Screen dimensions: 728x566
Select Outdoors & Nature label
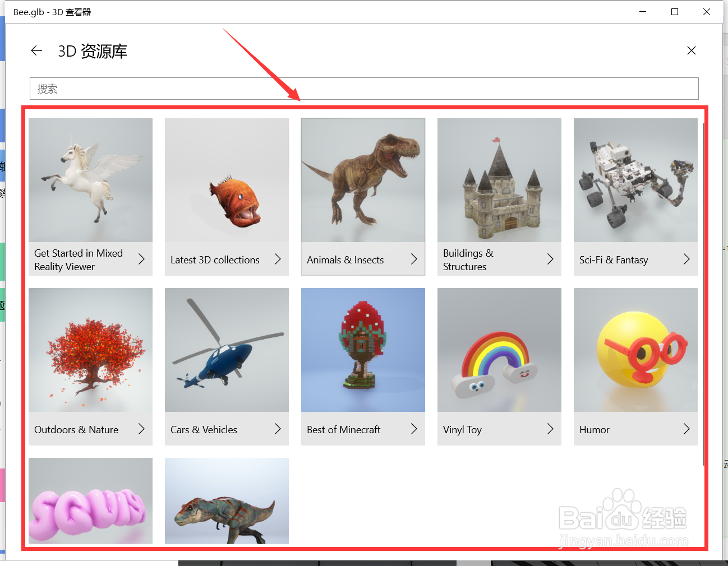coord(76,430)
